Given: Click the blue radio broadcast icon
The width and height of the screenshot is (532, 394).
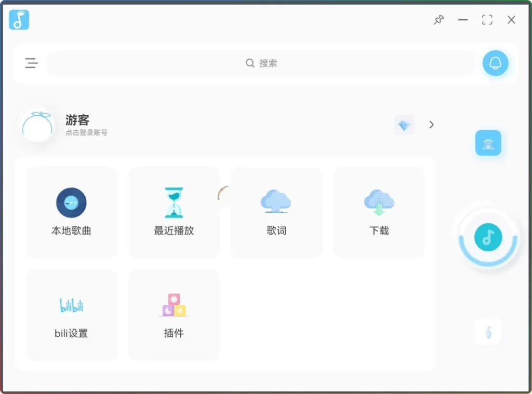Looking at the screenshot, I should pyautogui.click(x=488, y=143).
